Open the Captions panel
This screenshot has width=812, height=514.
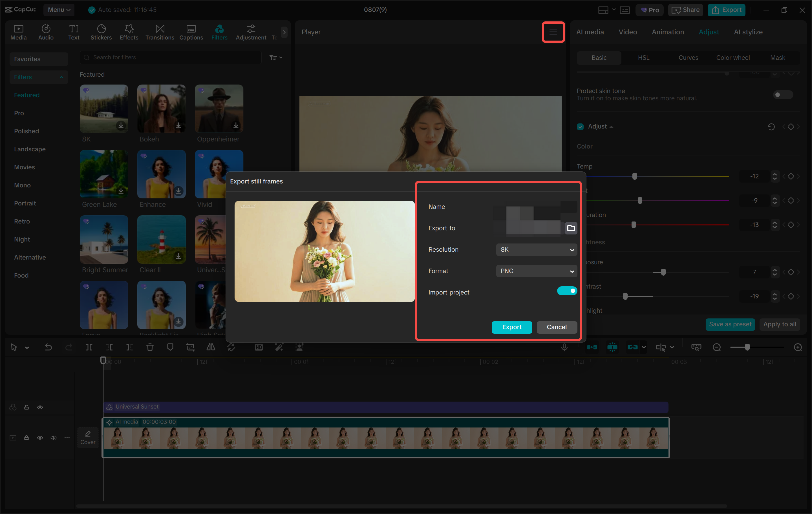tap(191, 32)
